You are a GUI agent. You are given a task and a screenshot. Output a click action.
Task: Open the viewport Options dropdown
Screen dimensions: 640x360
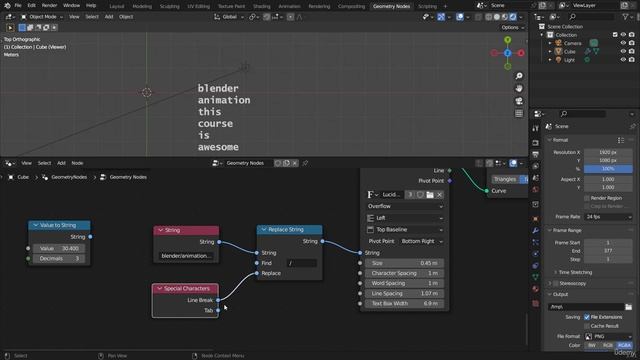(x=513, y=27)
